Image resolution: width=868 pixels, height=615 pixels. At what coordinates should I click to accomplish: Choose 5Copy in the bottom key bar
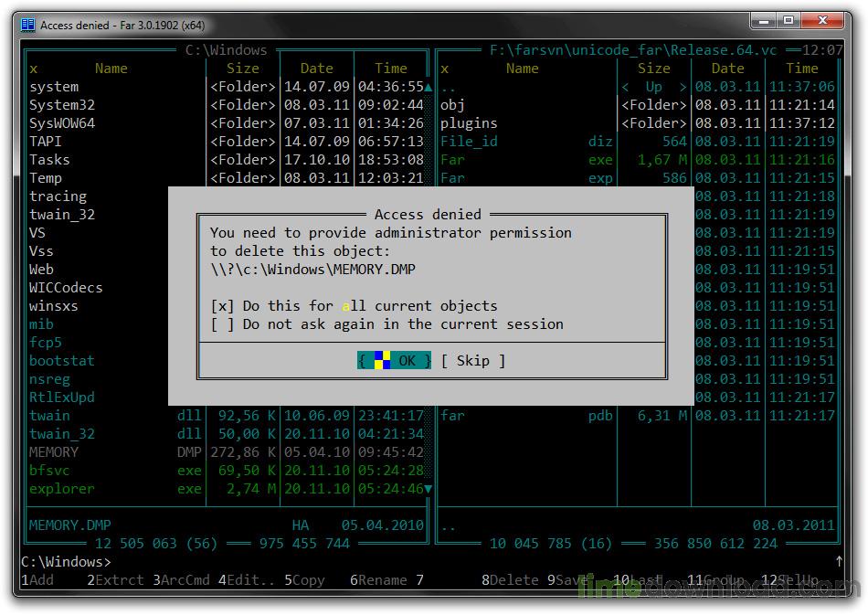(304, 580)
